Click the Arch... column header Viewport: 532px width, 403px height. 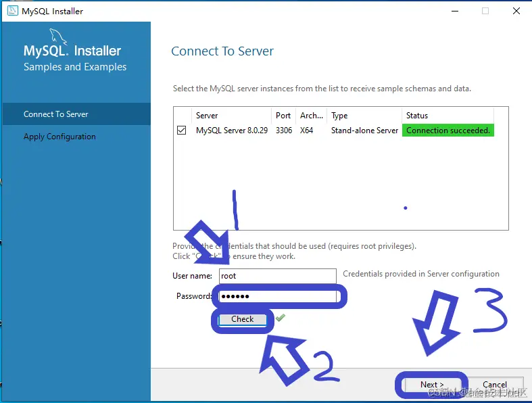click(x=311, y=116)
